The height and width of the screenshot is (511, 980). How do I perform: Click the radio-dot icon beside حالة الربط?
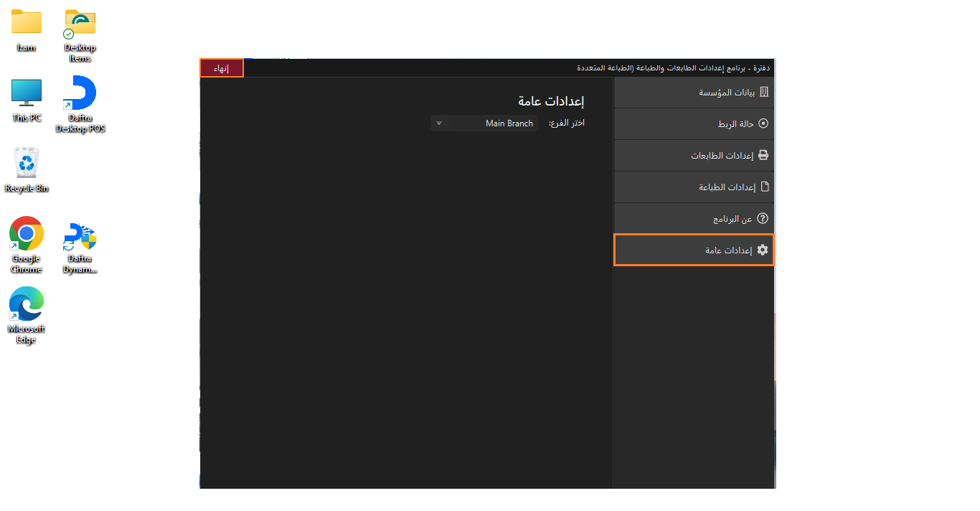pyautogui.click(x=763, y=123)
